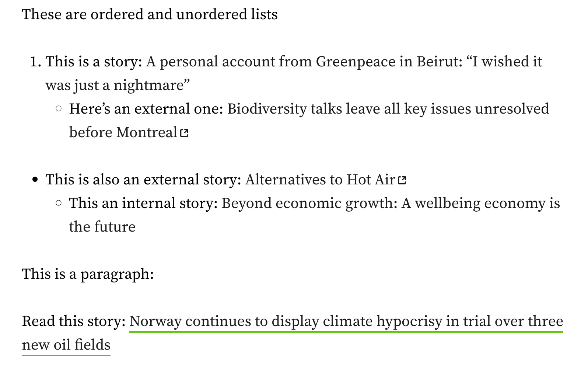Image resolution: width=588 pixels, height=371 pixels.
Task: Open the Beyond economic growth wellbeing economy link
Action: pyautogui.click(x=391, y=204)
